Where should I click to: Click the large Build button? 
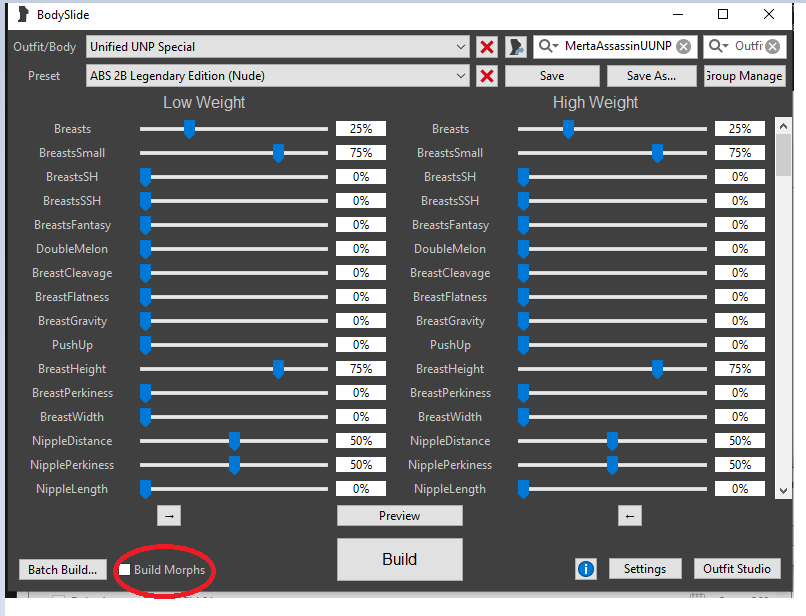point(399,559)
